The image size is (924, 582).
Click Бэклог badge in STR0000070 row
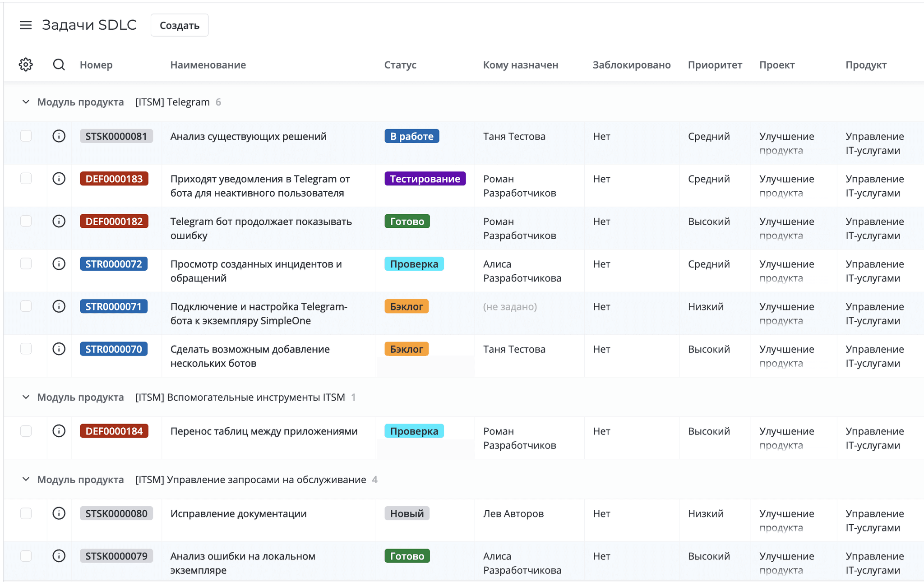407,349
